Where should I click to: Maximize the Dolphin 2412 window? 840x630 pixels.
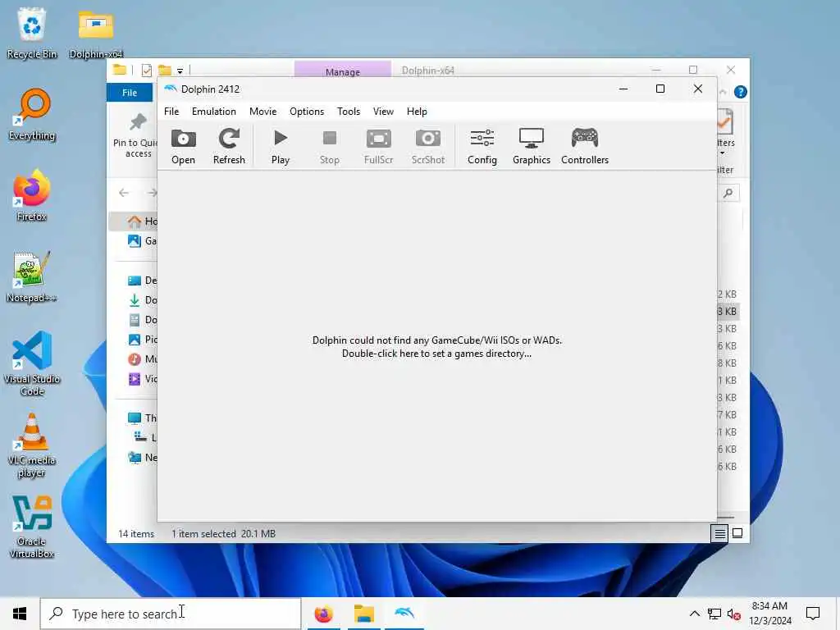click(x=660, y=89)
